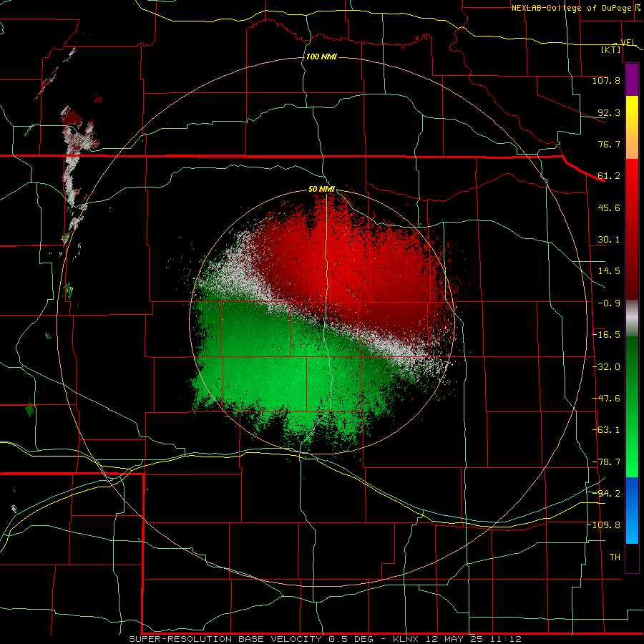644x644 pixels.
Task: Click the 30.1 velocity scale value
Action: pyautogui.click(x=609, y=240)
